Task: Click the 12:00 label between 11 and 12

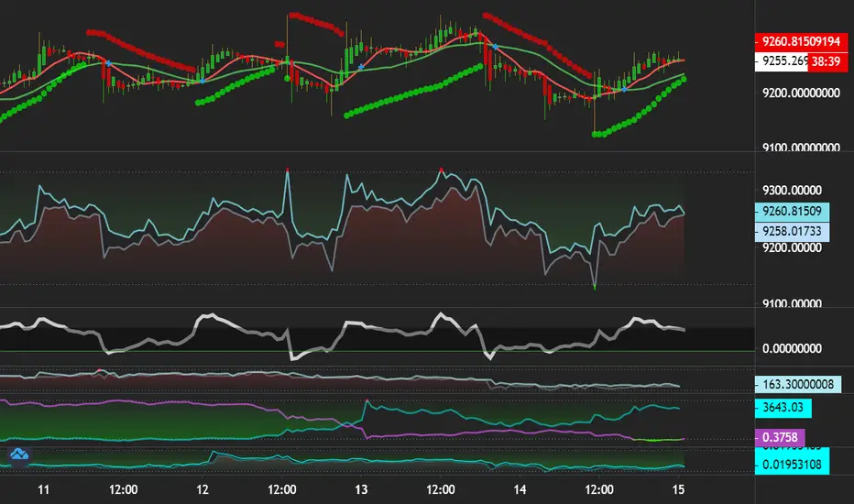Action: pos(123,490)
